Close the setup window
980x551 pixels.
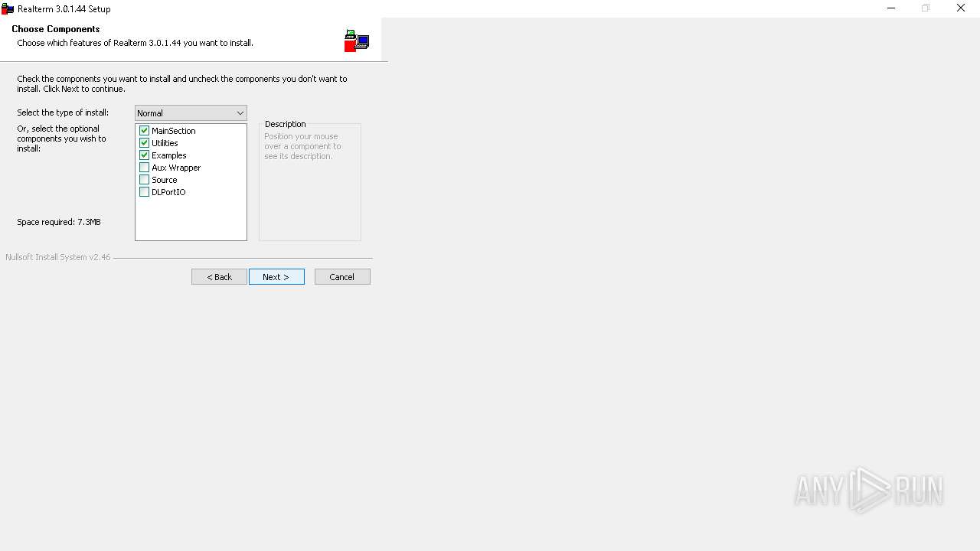tap(961, 8)
